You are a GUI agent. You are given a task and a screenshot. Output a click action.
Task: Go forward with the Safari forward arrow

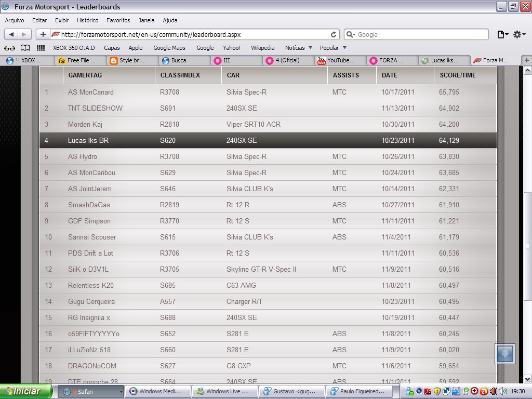[x=24, y=34]
